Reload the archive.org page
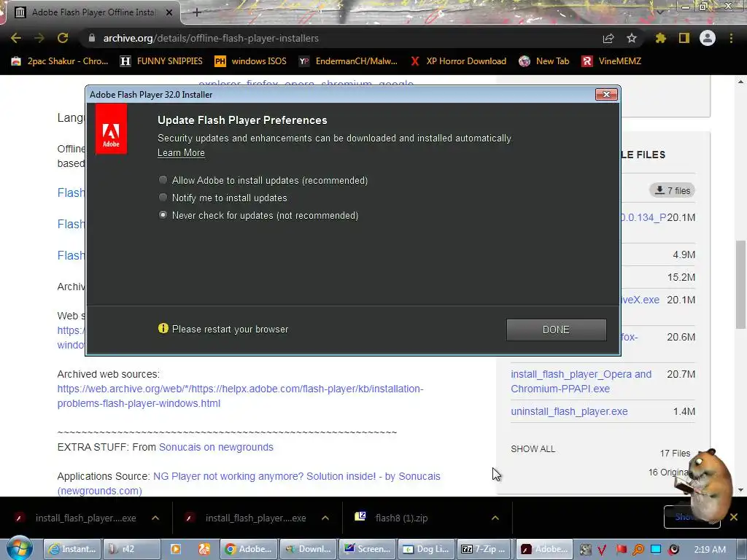 [x=63, y=38]
